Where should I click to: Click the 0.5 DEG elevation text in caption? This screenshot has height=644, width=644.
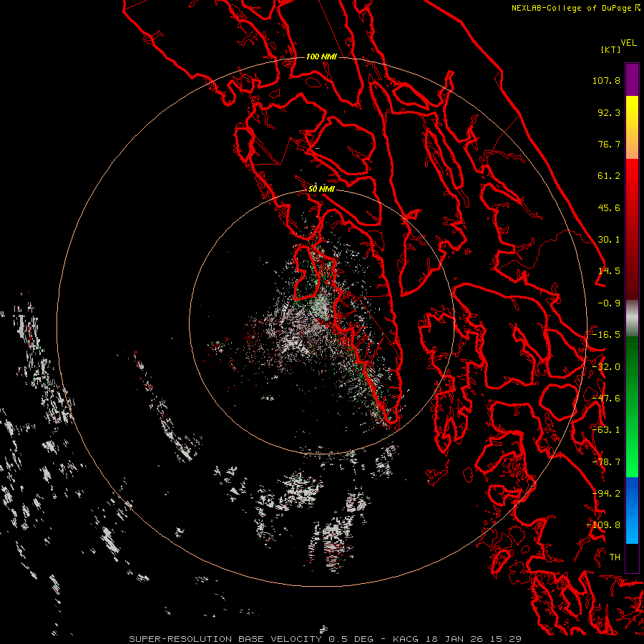(351, 639)
